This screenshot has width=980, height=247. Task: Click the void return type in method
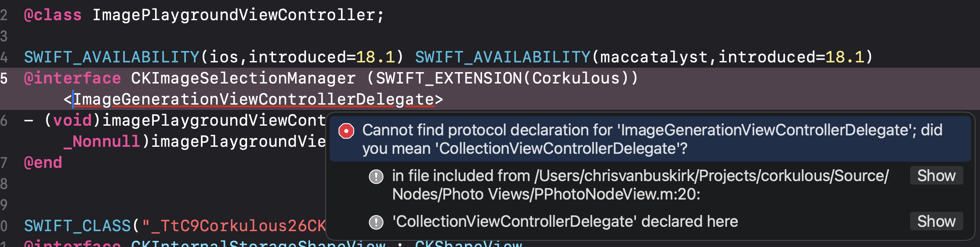pyautogui.click(x=73, y=120)
